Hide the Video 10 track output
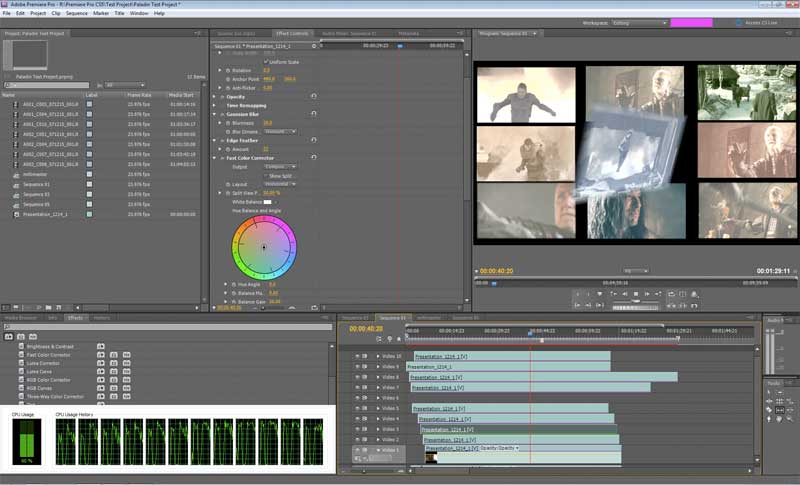This screenshot has height=485, width=800. click(356, 356)
